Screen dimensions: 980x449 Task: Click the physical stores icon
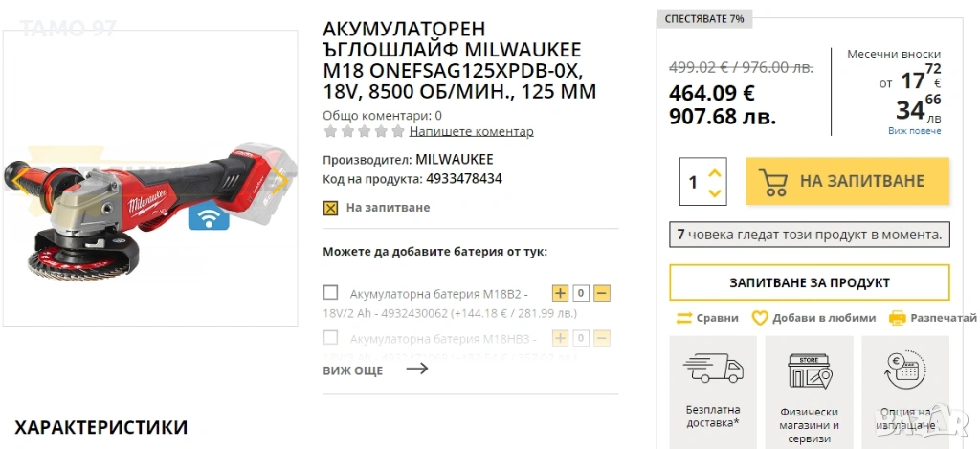pyautogui.click(x=809, y=370)
